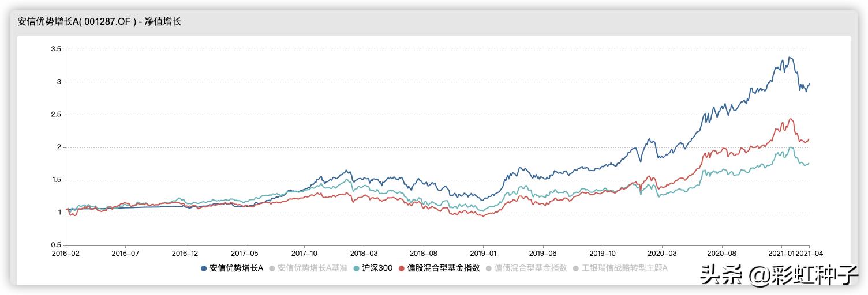Click the 1.5 y-axis value
Image resolution: width=868 pixels, height=295 pixels.
tap(56, 180)
